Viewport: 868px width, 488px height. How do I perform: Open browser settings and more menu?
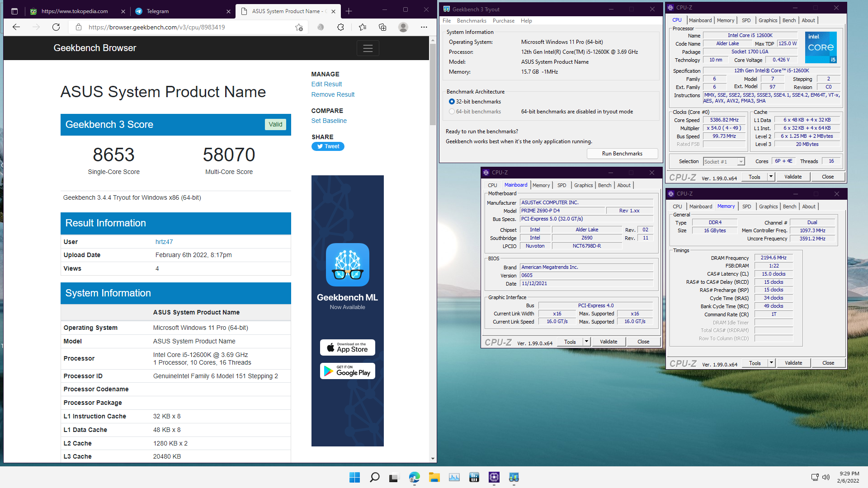pyautogui.click(x=424, y=27)
